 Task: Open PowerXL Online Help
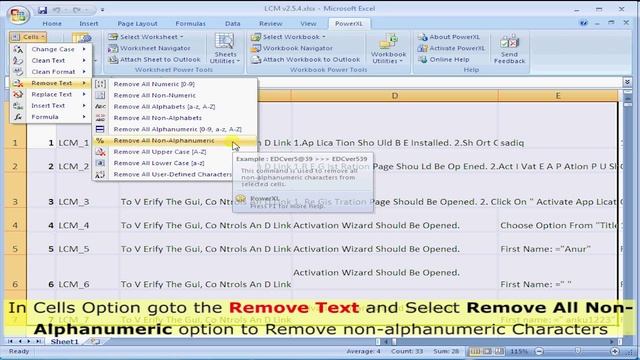click(x=444, y=60)
